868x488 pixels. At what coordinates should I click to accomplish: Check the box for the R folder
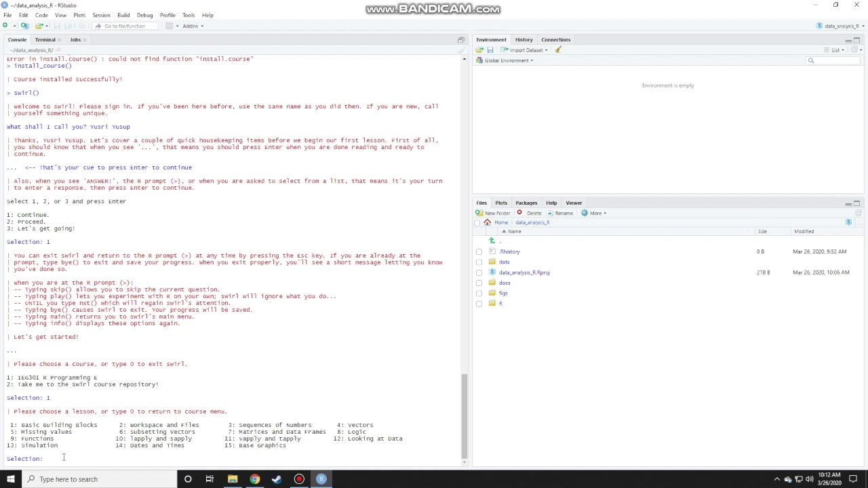[x=479, y=304]
